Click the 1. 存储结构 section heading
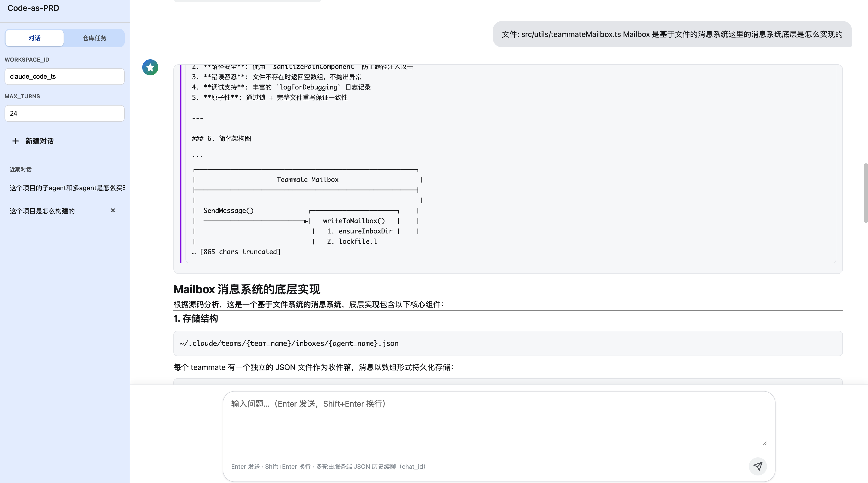The width and height of the screenshot is (868, 483). (196, 318)
